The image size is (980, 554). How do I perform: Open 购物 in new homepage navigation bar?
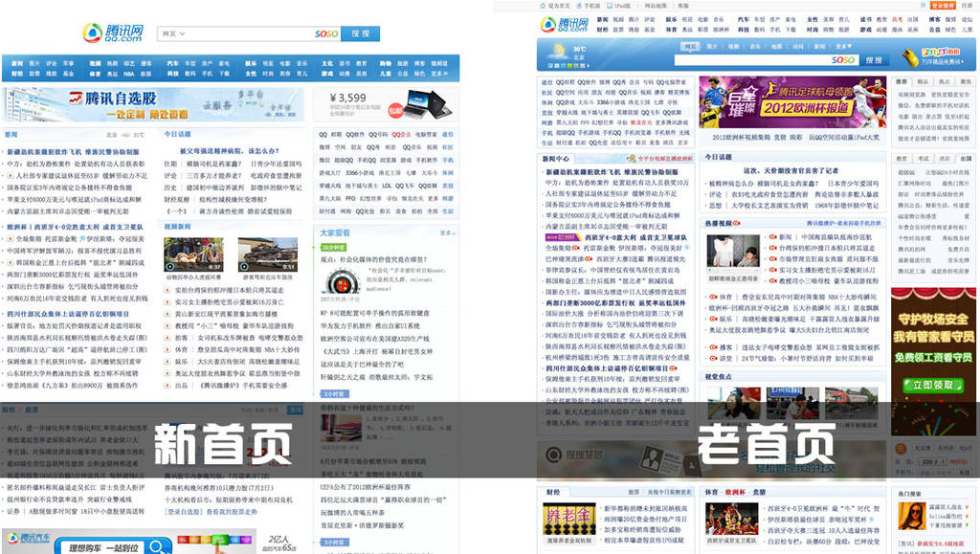coord(387,64)
